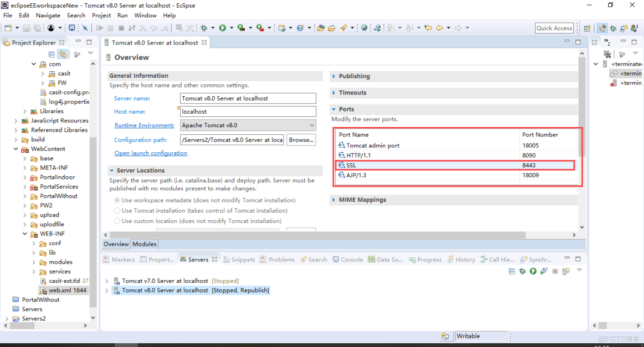Click the Configuration path text field

click(232, 140)
